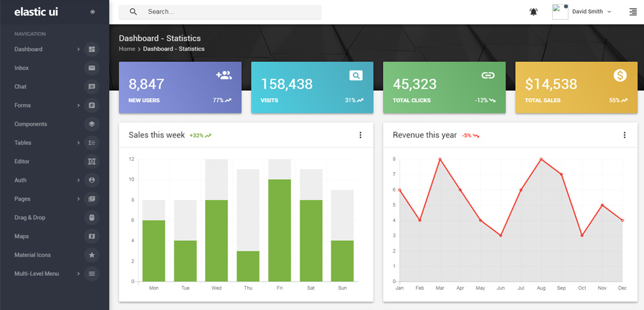Open Revenue this year options menu
644x310 pixels.
tap(624, 135)
